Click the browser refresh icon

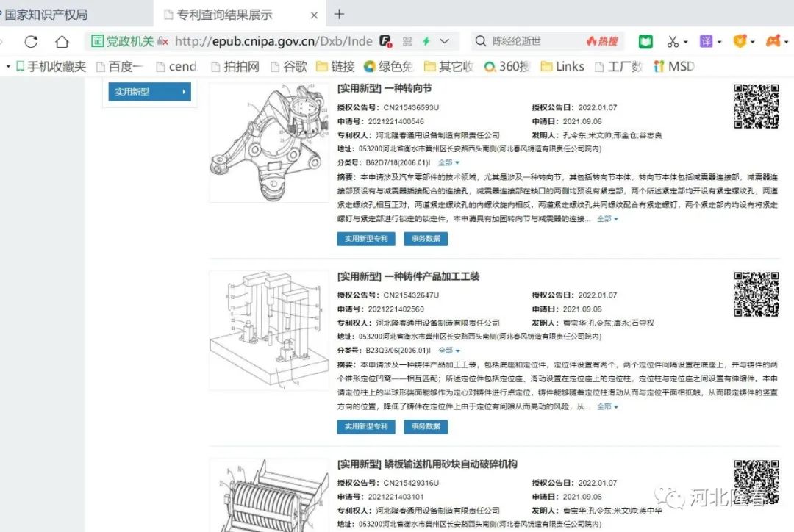pyautogui.click(x=32, y=41)
